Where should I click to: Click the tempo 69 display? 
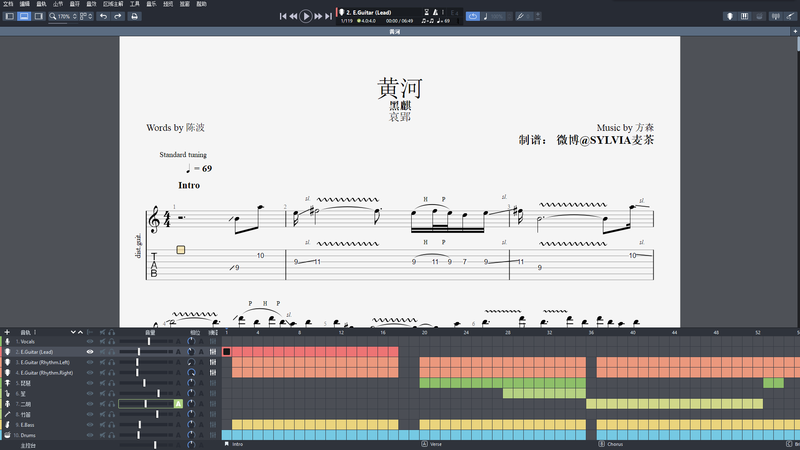tap(443, 21)
